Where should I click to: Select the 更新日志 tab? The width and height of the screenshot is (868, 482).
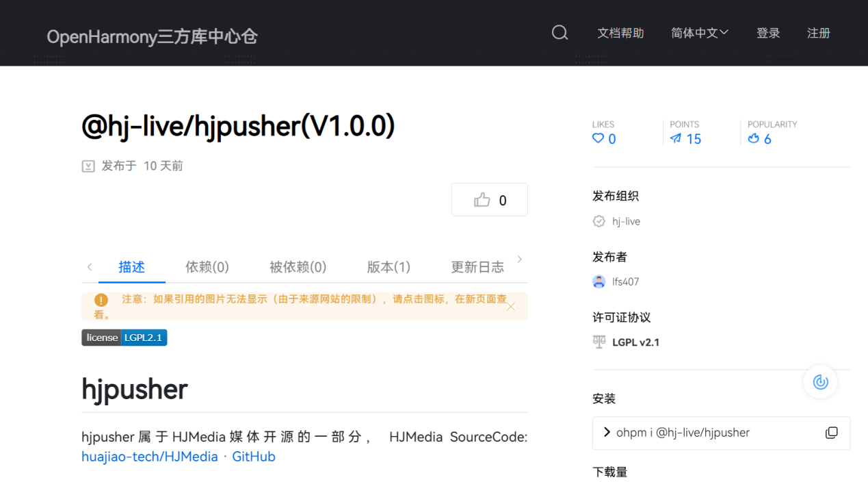pos(477,267)
